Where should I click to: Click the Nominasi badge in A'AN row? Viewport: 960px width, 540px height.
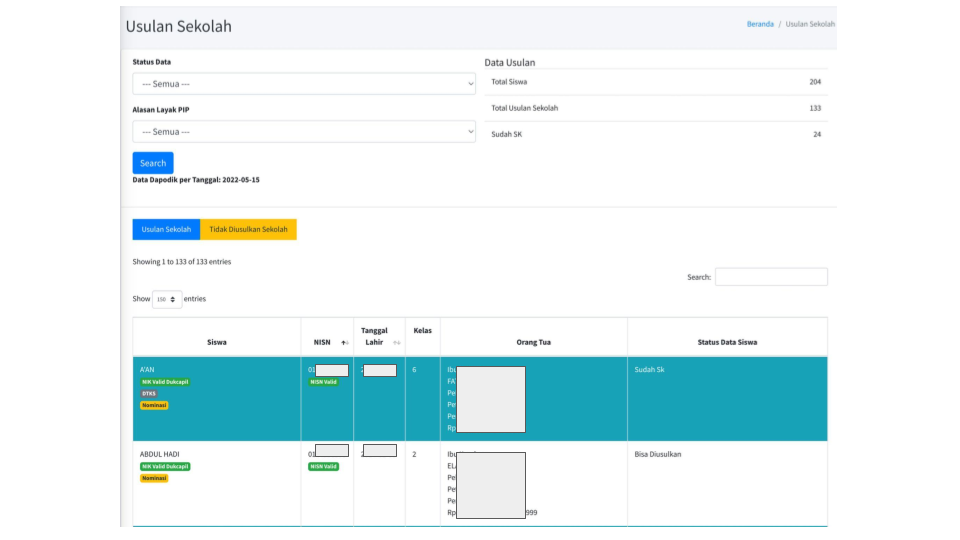154,405
